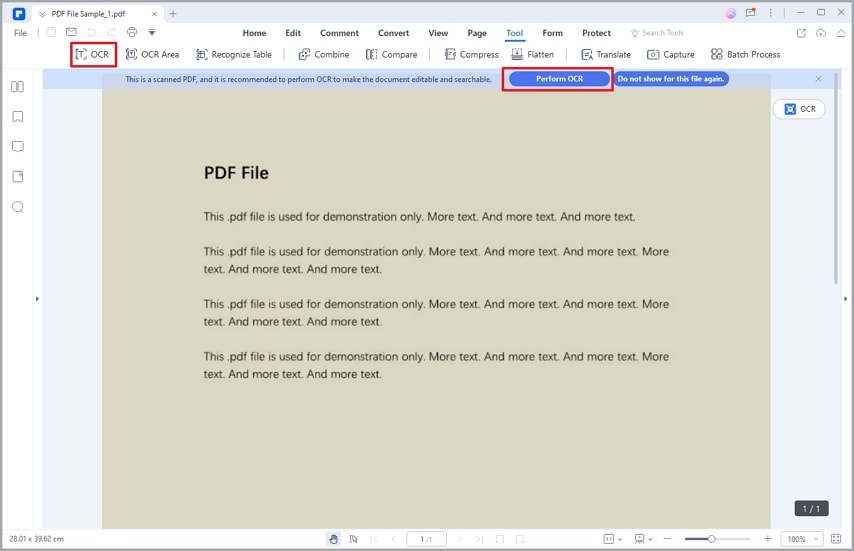The width and height of the screenshot is (854, 551).
Task: Open the search panel magnifier icon
Action: click(x=17, y=207)
